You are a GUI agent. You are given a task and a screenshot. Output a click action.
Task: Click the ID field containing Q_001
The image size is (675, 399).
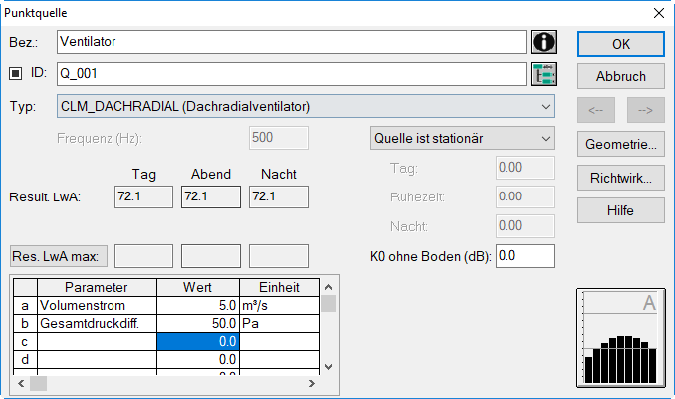pyautogui.click(x=291, y=74)
